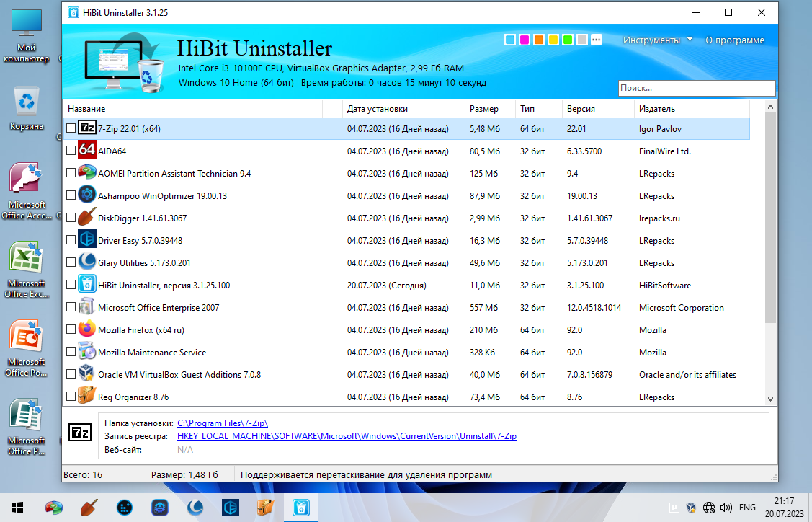
Task: Open Driver Easy from the taskbar
Action: [x=230, y=508]
